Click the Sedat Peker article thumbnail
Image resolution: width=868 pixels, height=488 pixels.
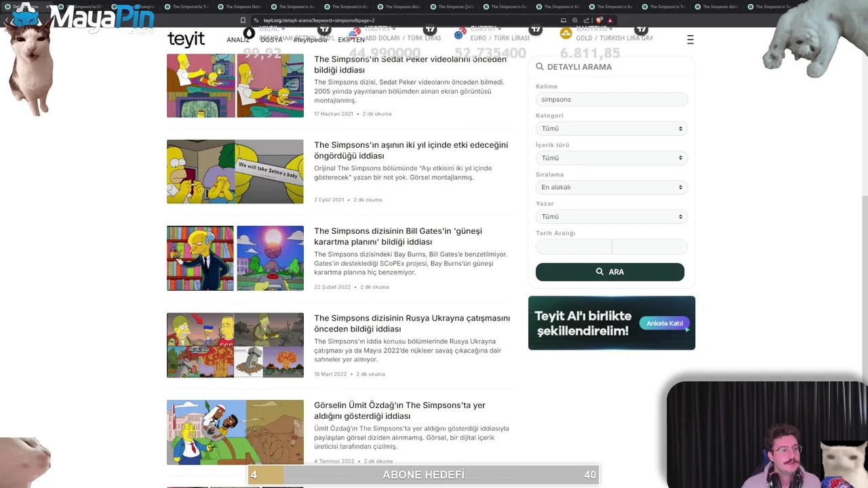(235, 86)
